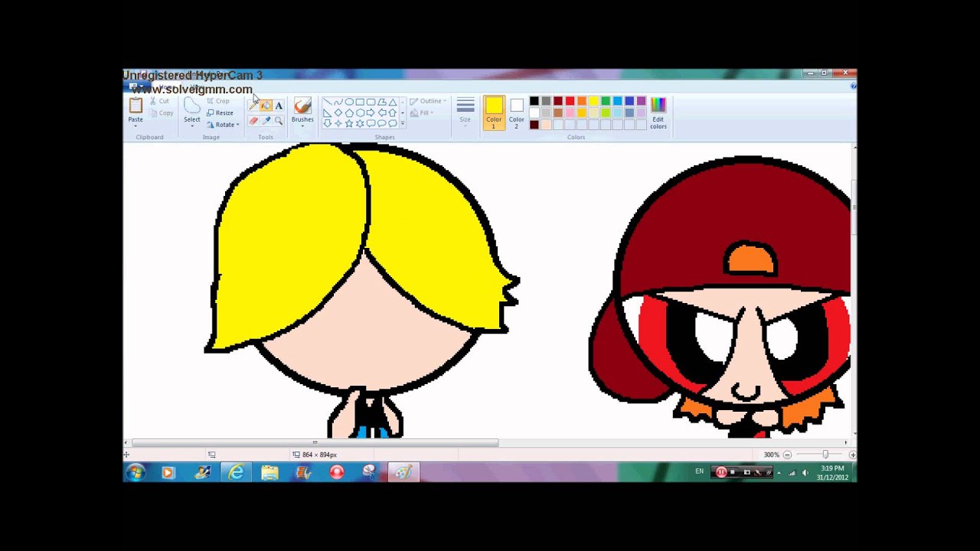980x551 pixels.
Task: Choose the Rectangle shape
Action: [x=360, y=102]
